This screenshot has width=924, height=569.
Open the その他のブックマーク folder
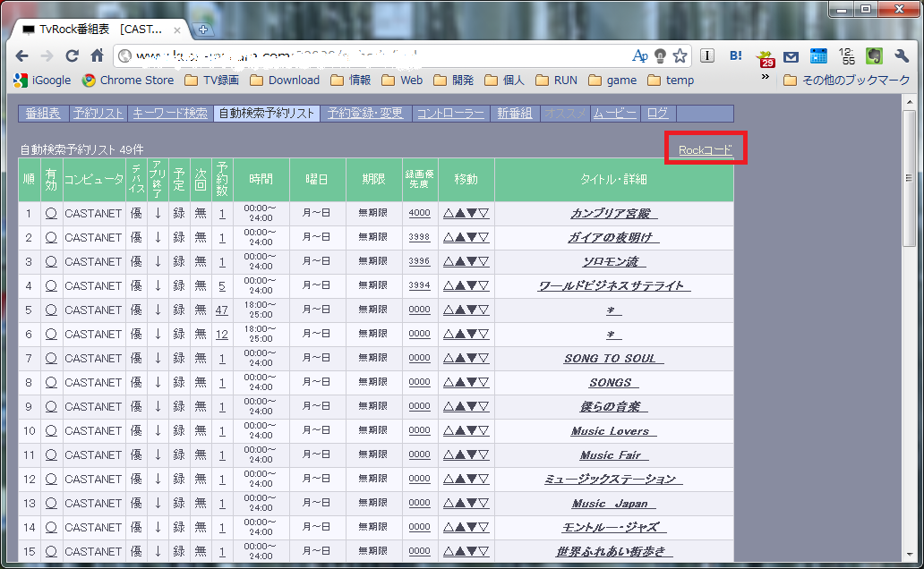coord(845,80)
